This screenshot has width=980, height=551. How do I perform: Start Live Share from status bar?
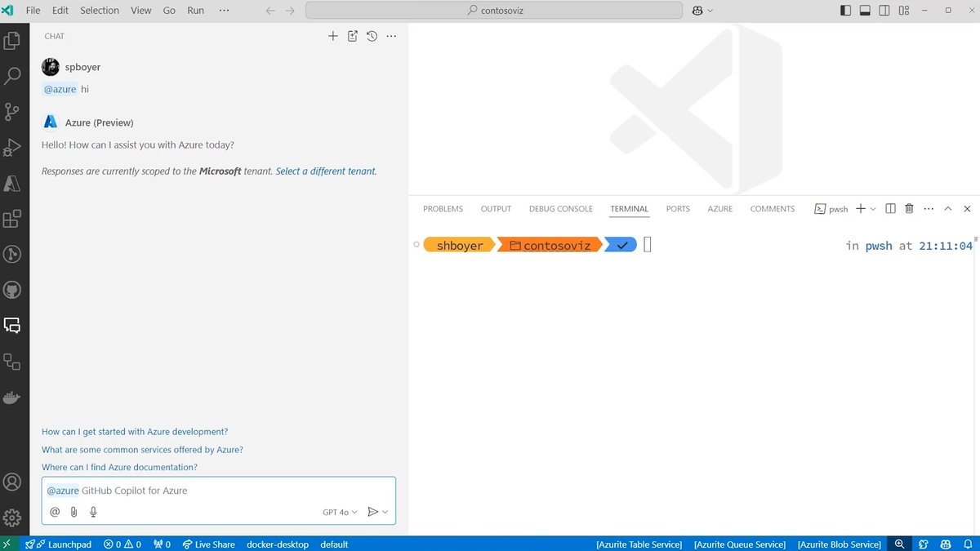(x=208, y=544)
